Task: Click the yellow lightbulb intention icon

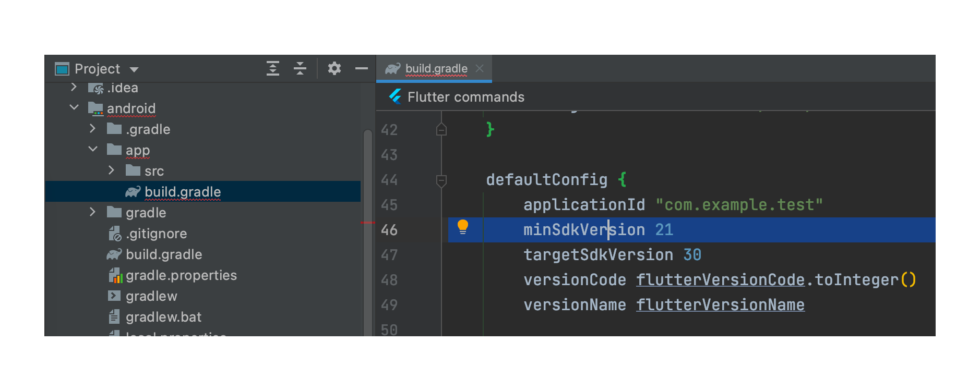Action: click(463, 227)
